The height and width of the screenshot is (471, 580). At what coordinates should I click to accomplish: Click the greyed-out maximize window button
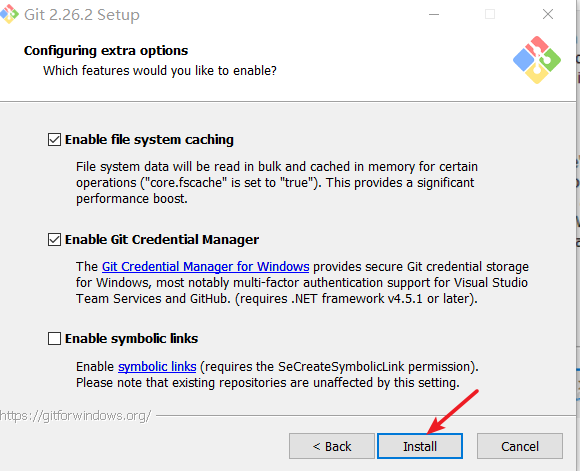point(490,14)
